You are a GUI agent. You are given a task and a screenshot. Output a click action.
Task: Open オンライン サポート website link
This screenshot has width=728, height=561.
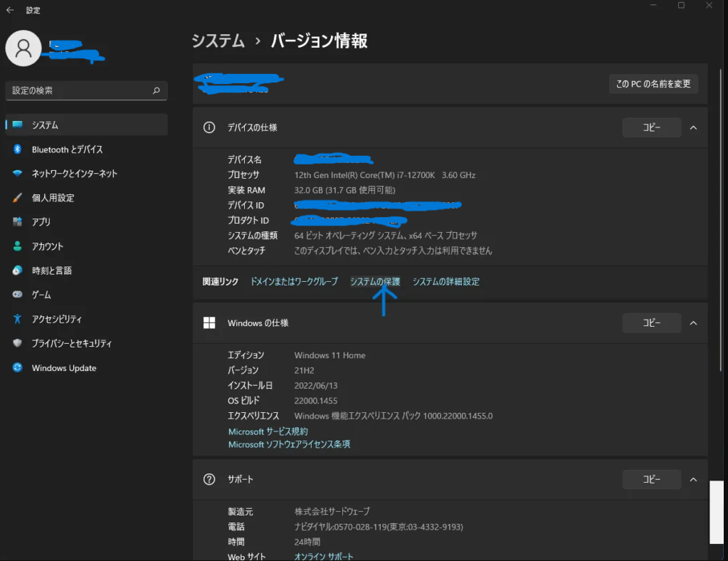click(324, 556)
